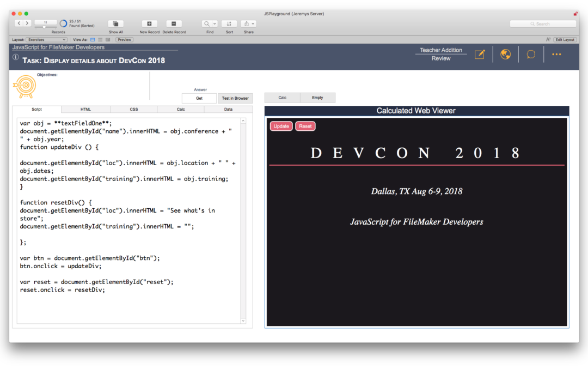The height and width of the screenshot is (368, 588).
Task: Switch to Table view
Action: point(108,39)
